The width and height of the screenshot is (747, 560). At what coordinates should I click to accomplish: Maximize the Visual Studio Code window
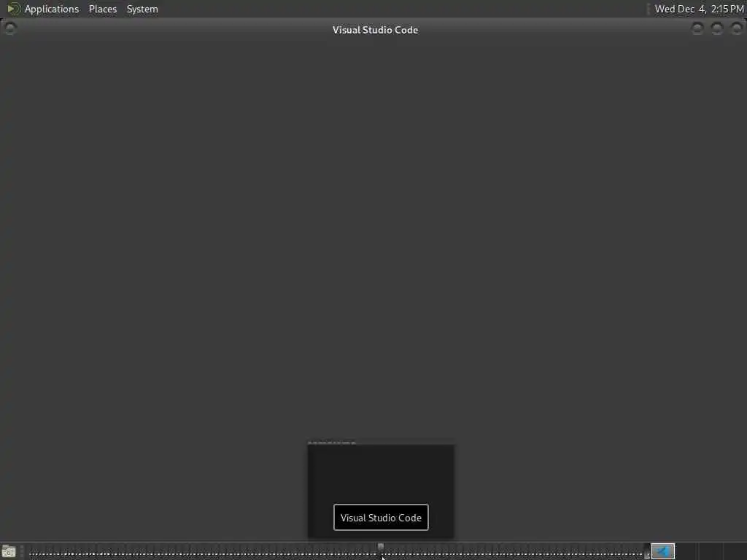point(717,29)
